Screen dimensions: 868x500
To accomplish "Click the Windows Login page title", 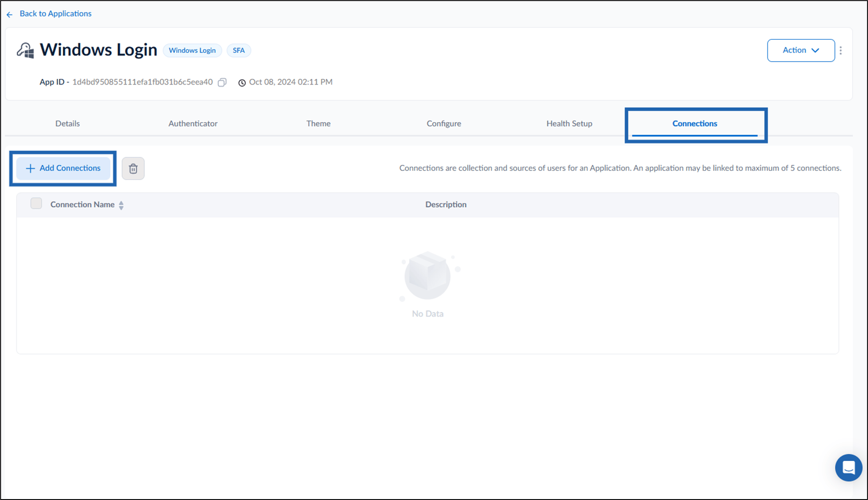I will (98, 50).
